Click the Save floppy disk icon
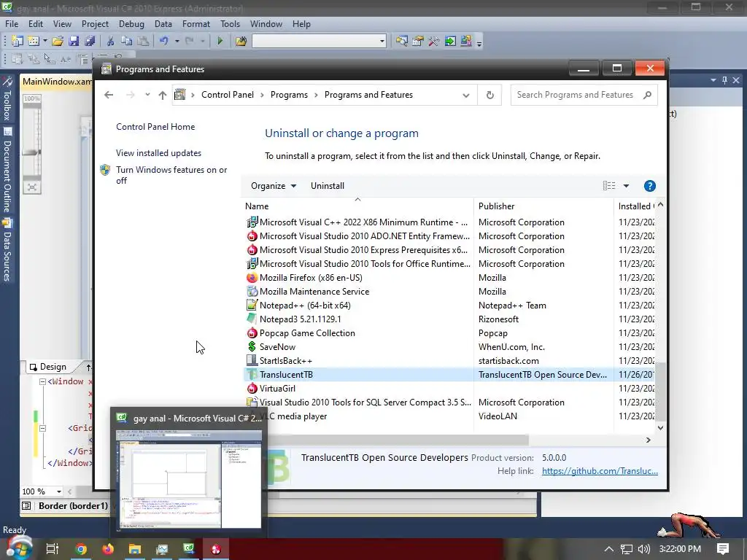Image resolution: width=747 pixels, height=560 pixels. (74, 42)
